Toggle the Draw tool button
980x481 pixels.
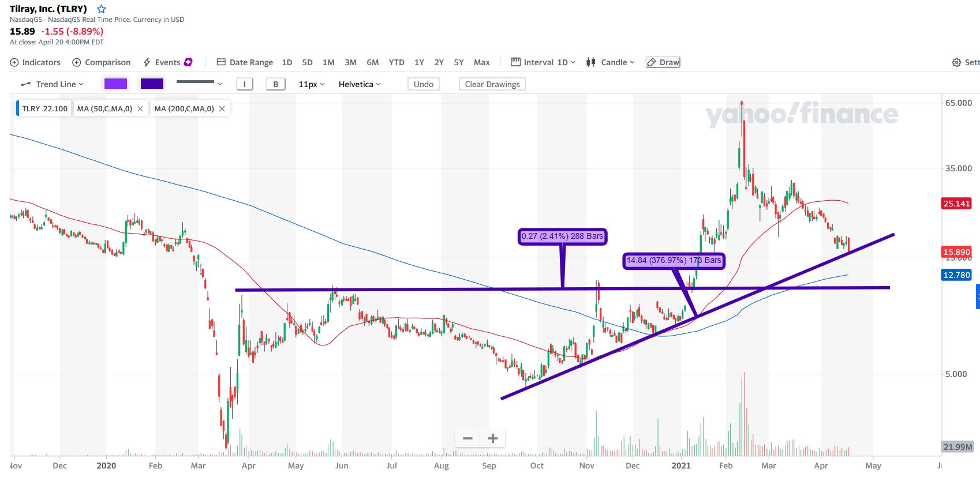[663, 62]
